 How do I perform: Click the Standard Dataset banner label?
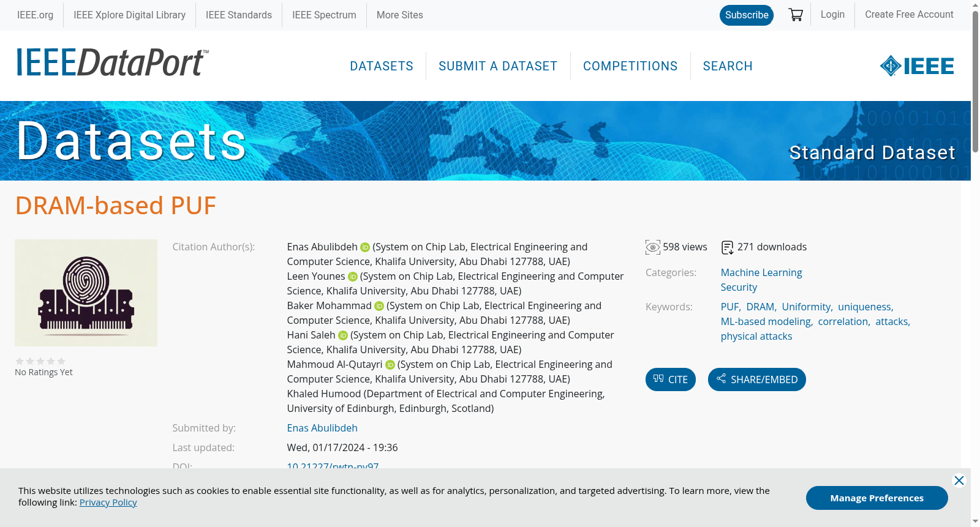tap(872, 152)
